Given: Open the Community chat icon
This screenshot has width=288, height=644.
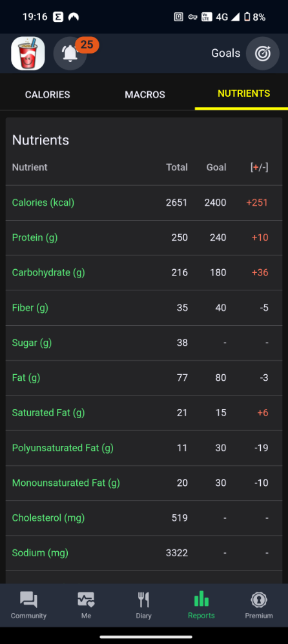Looking at the screenshot, I should pos(29,600).
